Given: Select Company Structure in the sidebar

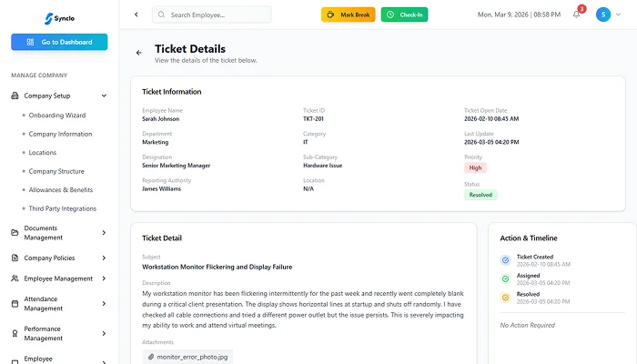Looking at the screenshot, I should (x=56, y=171).
